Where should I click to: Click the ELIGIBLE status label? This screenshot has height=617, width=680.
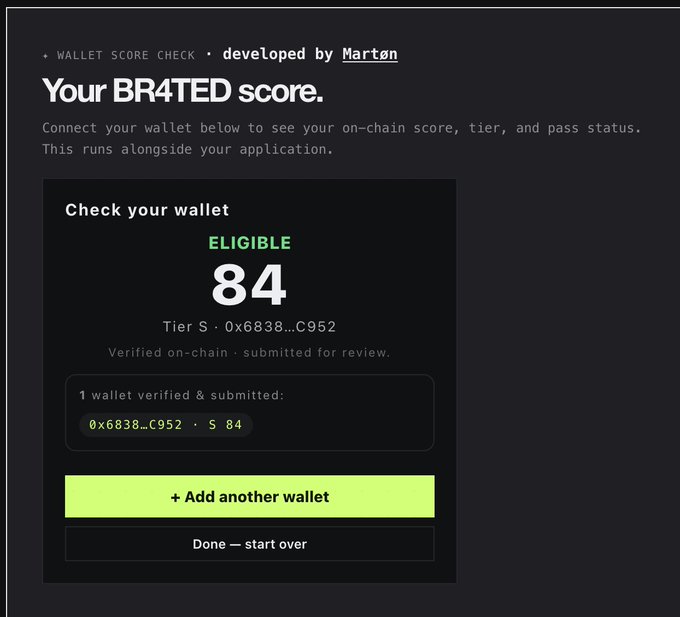(250, 243)
